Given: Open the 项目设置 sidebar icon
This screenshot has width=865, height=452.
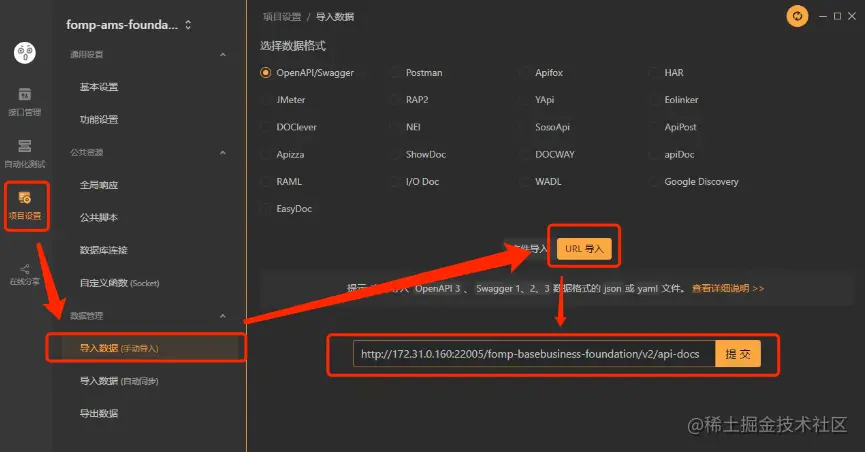Looking at the screenshot, I should tap(25, 205).
